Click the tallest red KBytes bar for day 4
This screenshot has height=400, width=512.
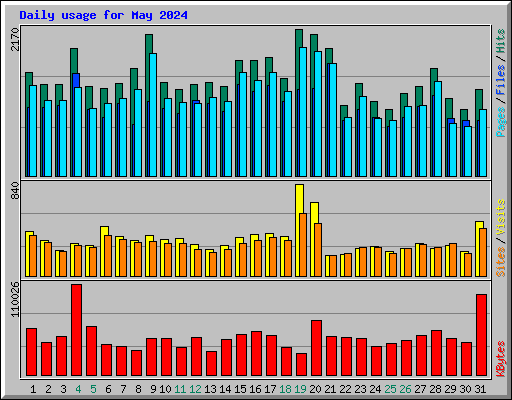[76, 330]
